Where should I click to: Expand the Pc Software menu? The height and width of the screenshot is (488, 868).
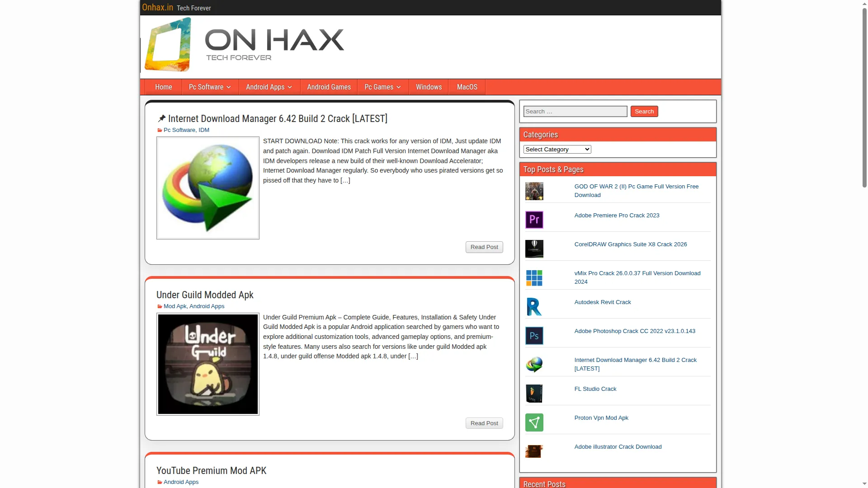(210, 87)
